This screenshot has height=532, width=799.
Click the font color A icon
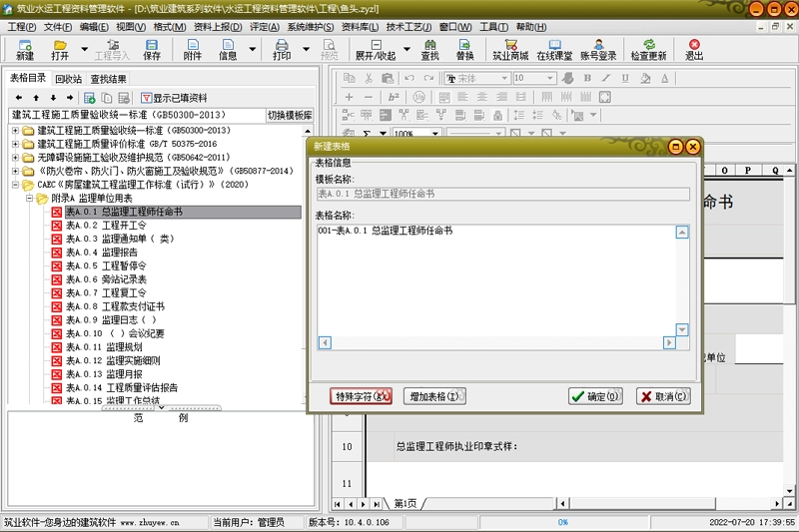tap(664, 78)
